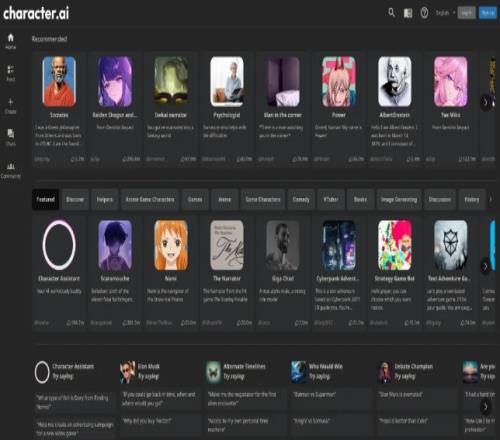This screenshot has width=500, height=440.
Task: Switch to the Helpers category tab
Action: (x=105, y=199)
